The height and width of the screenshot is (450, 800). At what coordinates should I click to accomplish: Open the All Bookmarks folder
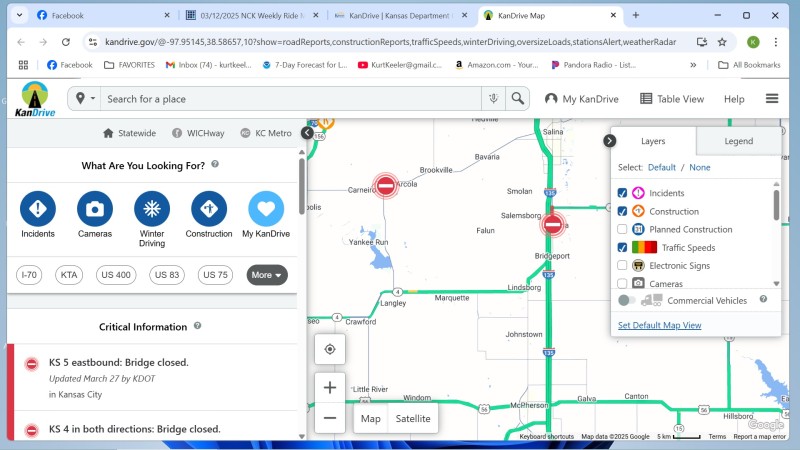click(749, 65)
